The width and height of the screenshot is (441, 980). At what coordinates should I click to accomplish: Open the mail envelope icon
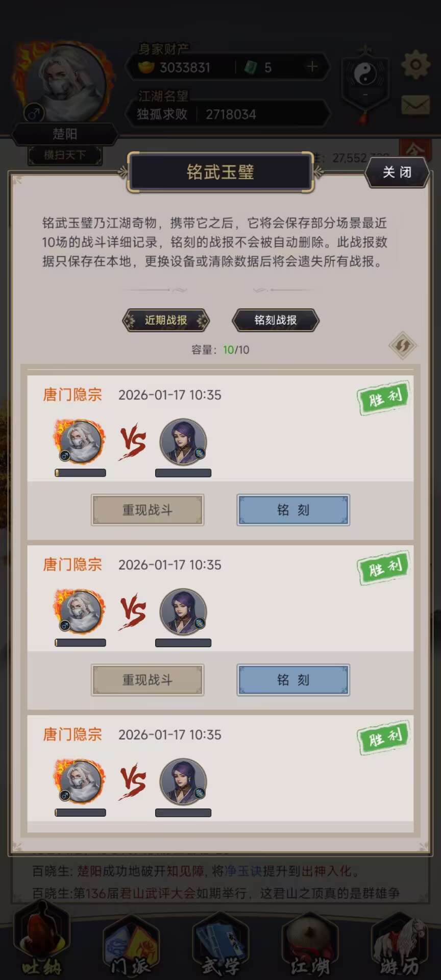[415, 105]
